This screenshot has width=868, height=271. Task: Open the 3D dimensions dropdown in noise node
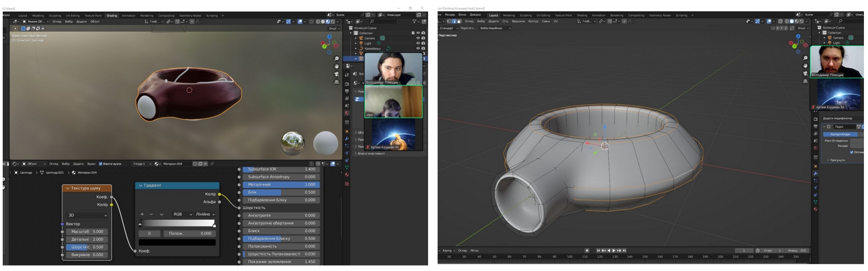[87, 215]
